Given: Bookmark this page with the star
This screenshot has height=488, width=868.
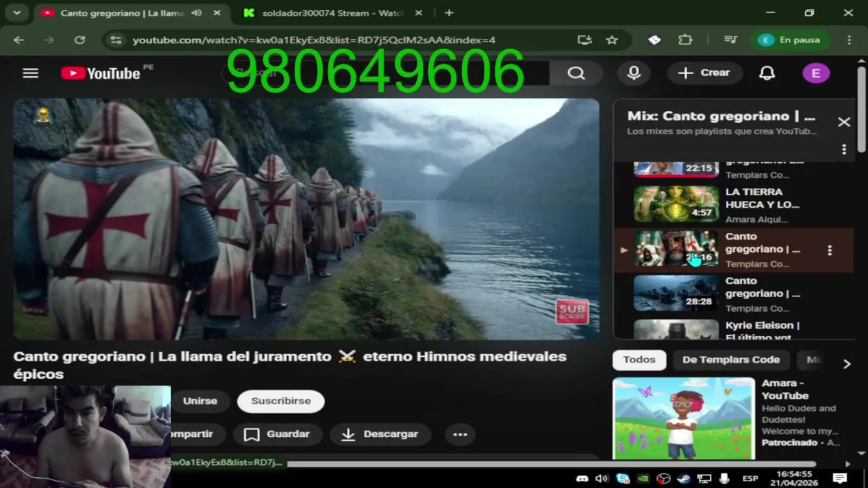Looking at the screenshot, I should pos(612,40).
